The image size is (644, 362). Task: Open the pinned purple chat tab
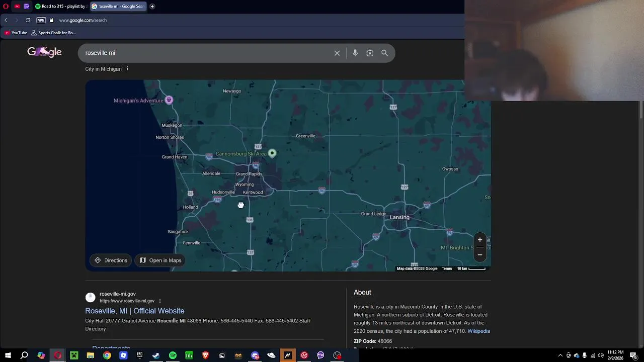coord(26,7)
